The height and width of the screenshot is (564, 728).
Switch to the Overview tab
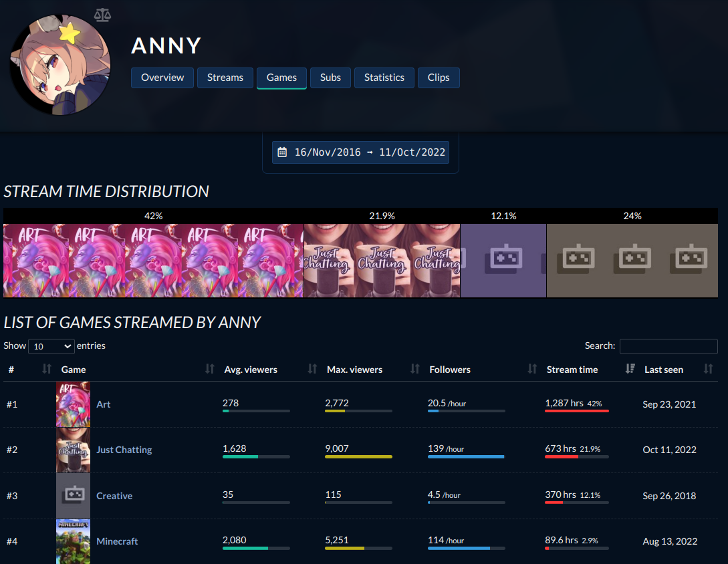coord(162,78)
